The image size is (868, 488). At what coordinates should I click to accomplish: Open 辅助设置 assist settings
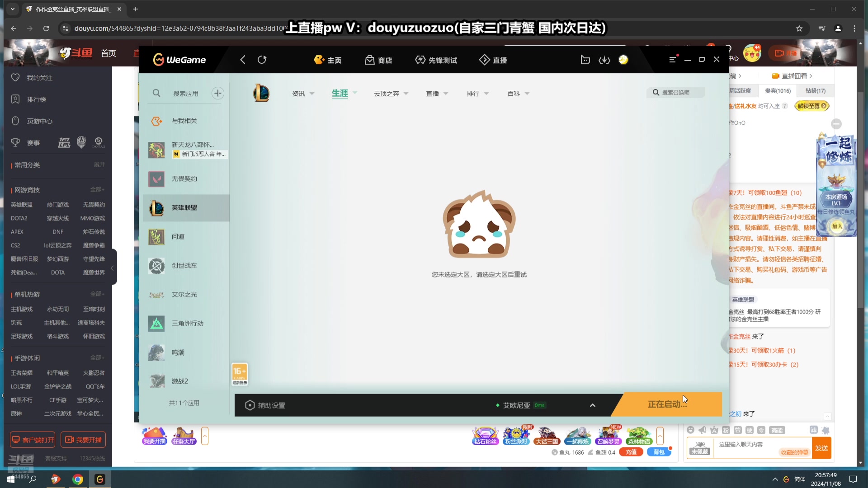265,405
